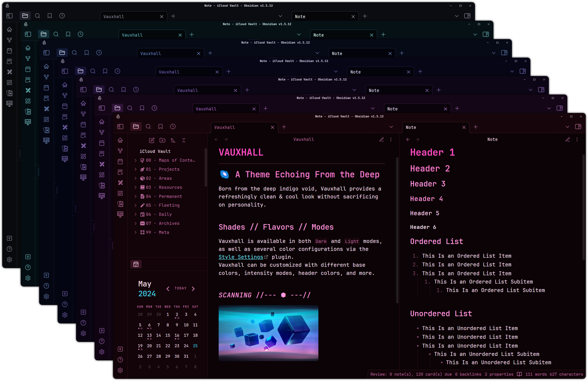
Task: Follow the 'Style Settings' link
Action: pyautogui.click(x=241, y=257)
